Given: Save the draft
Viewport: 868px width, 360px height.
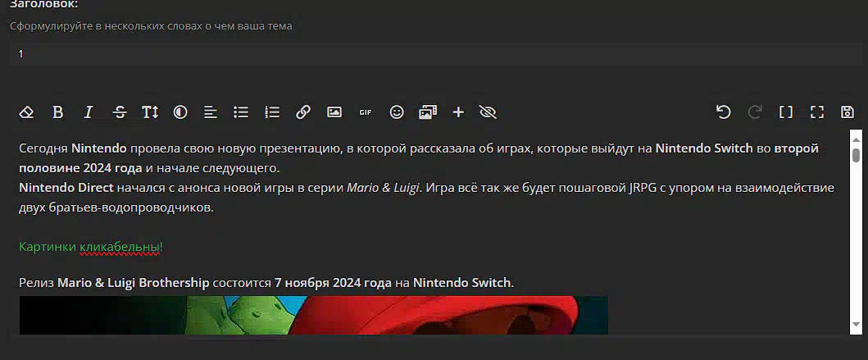Looking at the screenshot, I should click(x=848, y=112).
